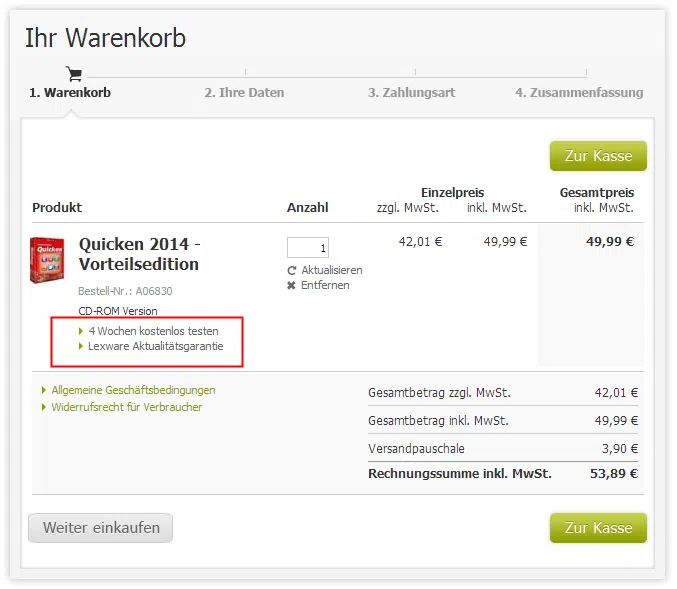Click the CD-ROM Version text

118,311
